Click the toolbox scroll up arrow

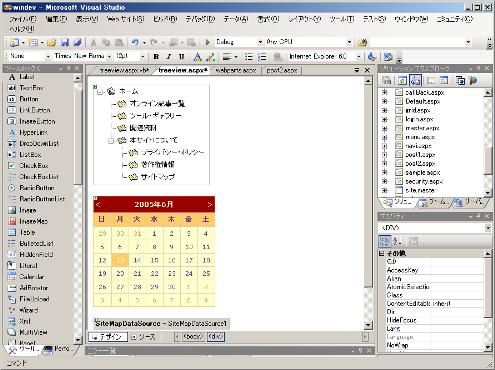point(78,78)
